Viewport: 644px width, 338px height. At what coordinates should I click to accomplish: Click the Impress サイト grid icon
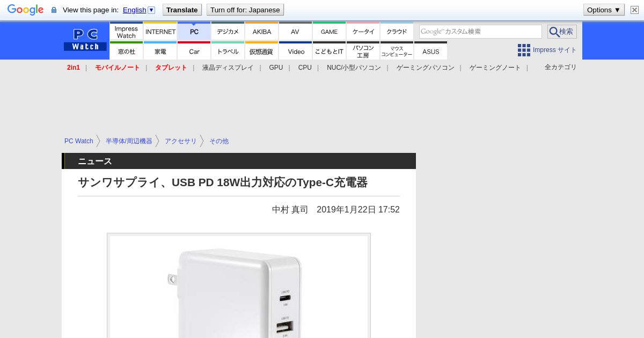tap(524, 50)
